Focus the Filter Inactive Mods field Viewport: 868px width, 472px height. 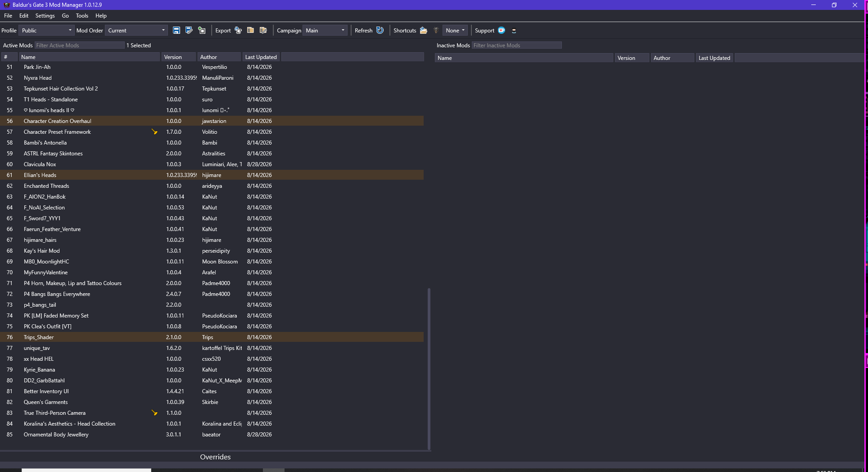tap(517, 45)
